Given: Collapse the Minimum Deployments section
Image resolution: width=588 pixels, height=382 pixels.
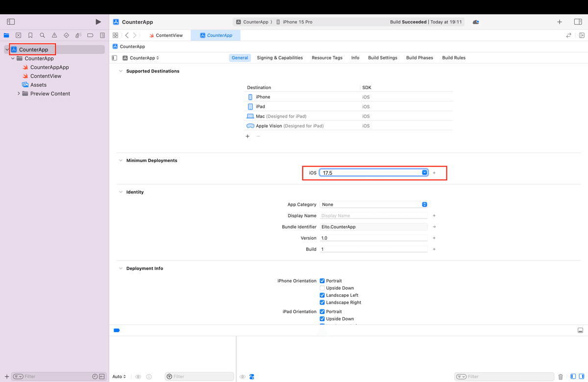Looking at the screenshot, I should point(121,161).
